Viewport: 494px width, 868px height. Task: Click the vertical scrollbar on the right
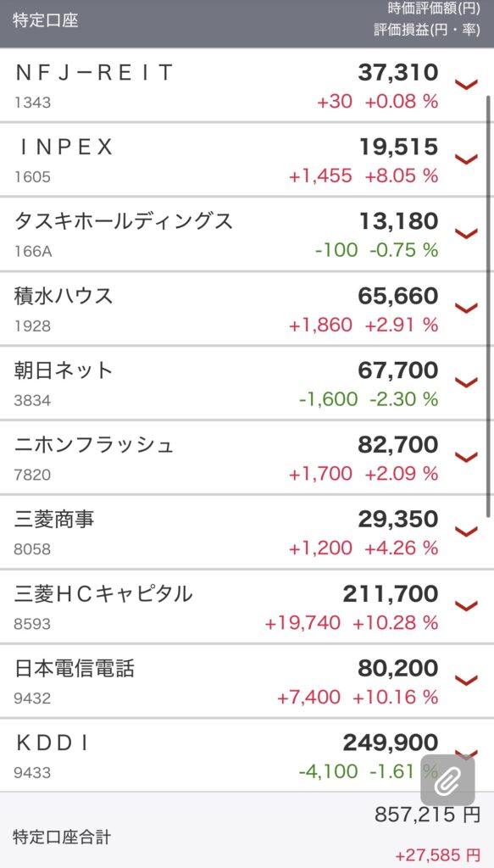488,306
